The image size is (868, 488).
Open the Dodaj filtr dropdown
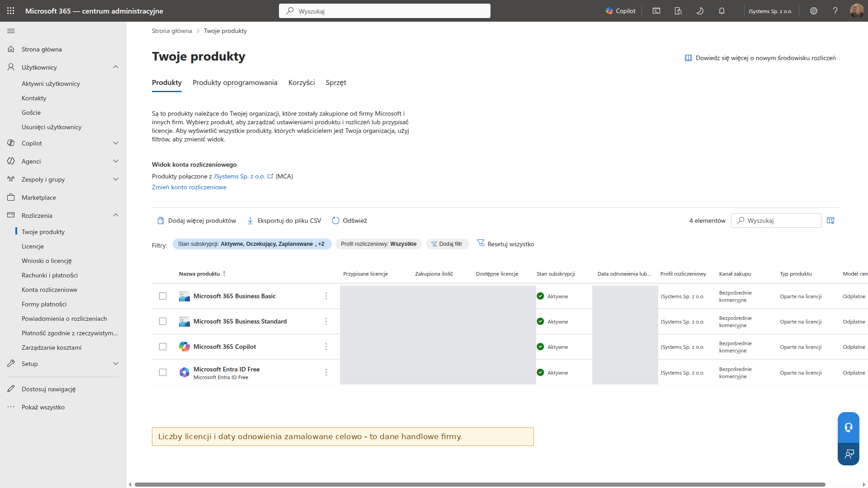(447, 244)
